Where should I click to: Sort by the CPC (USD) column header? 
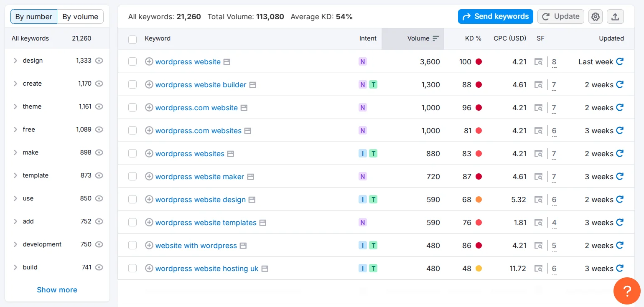click(510, 38)
